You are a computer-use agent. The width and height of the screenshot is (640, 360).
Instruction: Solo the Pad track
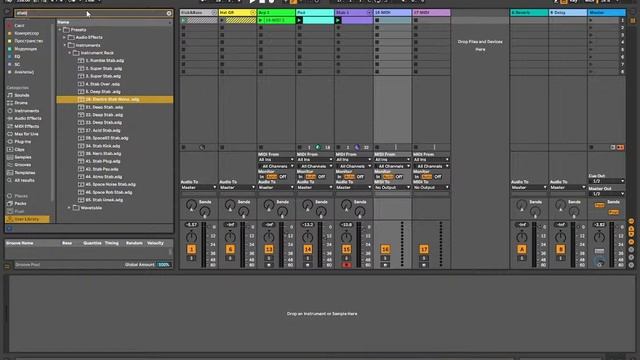308,258
